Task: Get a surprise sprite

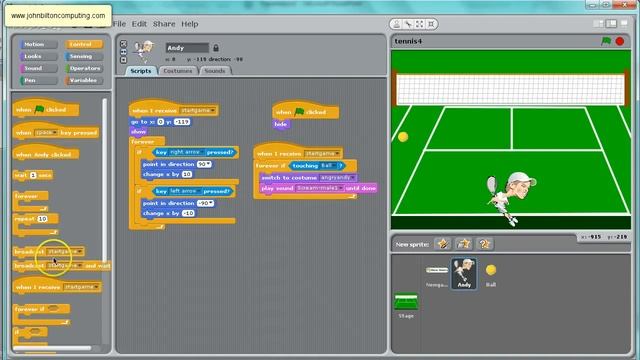Action: pyautogui.click(x=484, y=244)
